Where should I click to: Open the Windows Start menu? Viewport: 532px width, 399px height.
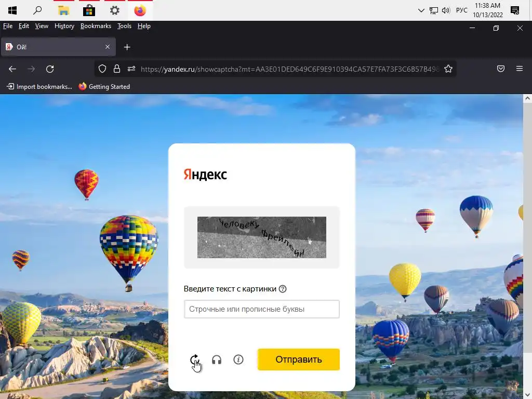point(12,10)
